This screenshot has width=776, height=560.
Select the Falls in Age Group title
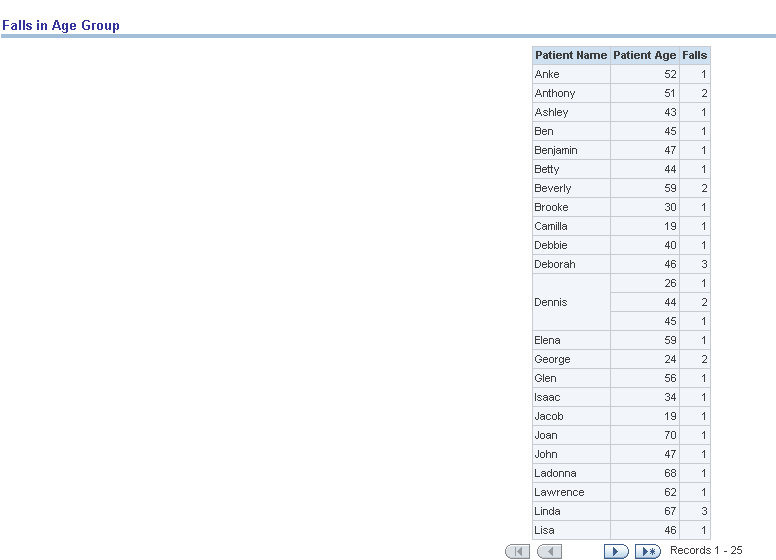click(x=61, y=26)
